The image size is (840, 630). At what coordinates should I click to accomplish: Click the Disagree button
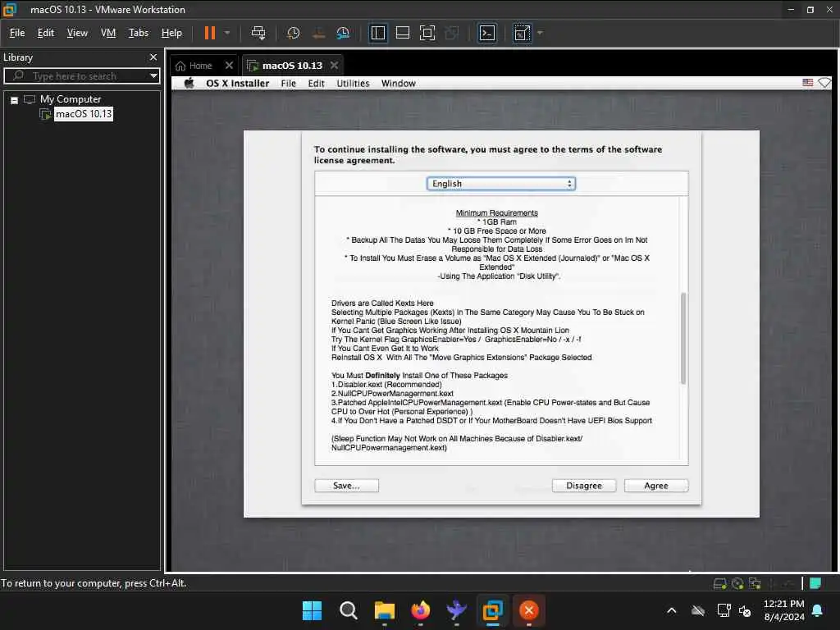584,486
